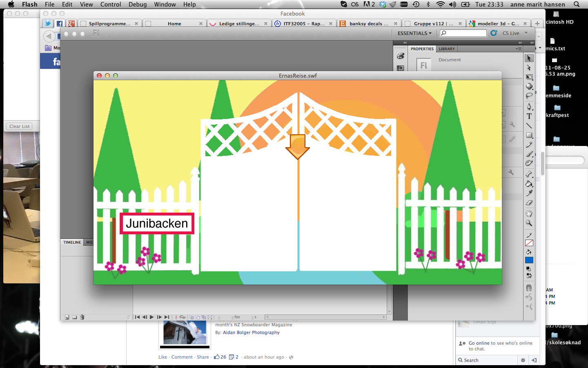Create a new layer in the timeline
The image size is (588, 368).
[67, 317]
